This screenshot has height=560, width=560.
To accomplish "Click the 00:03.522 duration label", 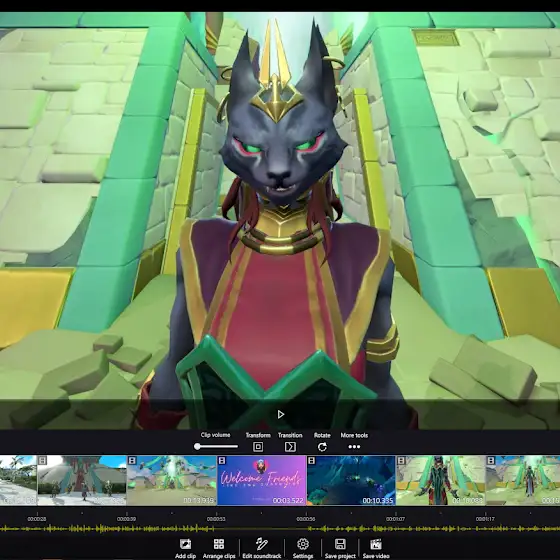I will 288,500.
